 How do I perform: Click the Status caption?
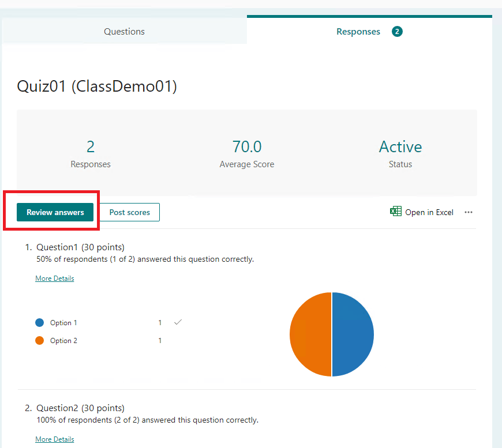point(400,164)
